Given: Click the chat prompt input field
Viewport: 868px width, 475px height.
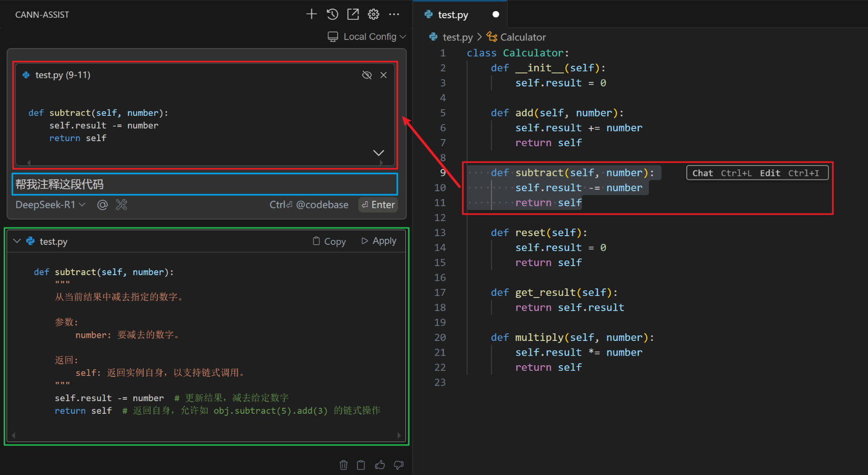Looking at the screenshot, I should pos(204,184).
